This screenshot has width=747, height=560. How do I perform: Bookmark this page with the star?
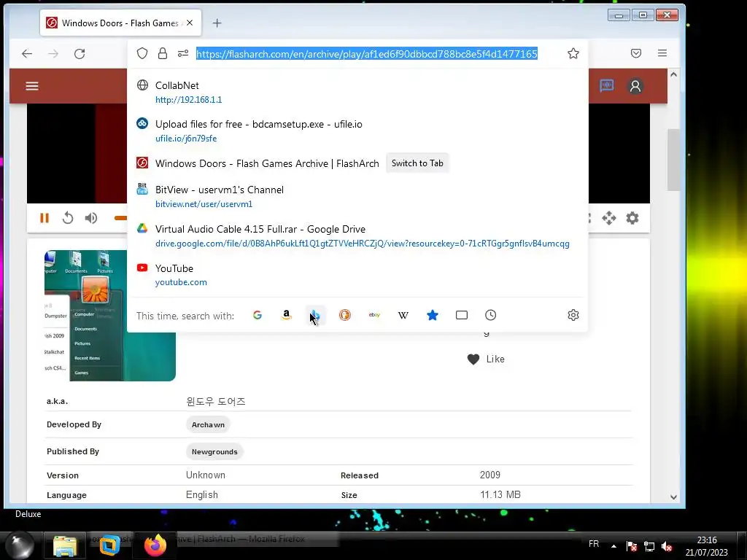573,53
